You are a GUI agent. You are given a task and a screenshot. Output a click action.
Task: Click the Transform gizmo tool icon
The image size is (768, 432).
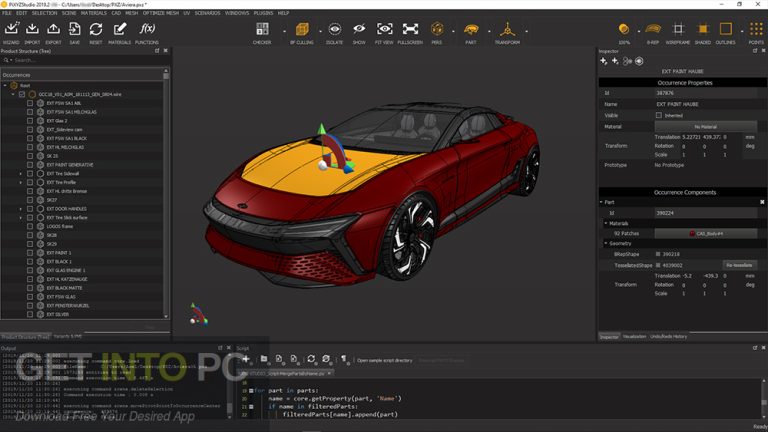507,30
